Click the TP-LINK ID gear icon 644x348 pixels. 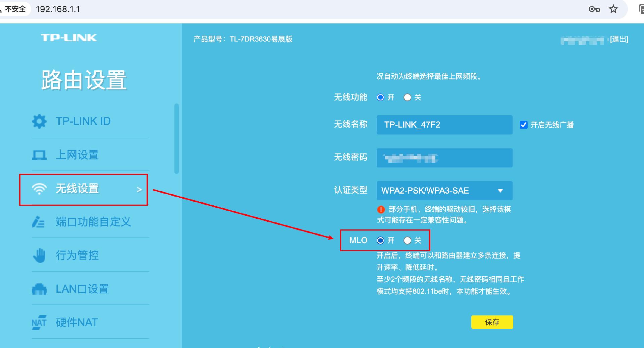(x=39, y=121)
